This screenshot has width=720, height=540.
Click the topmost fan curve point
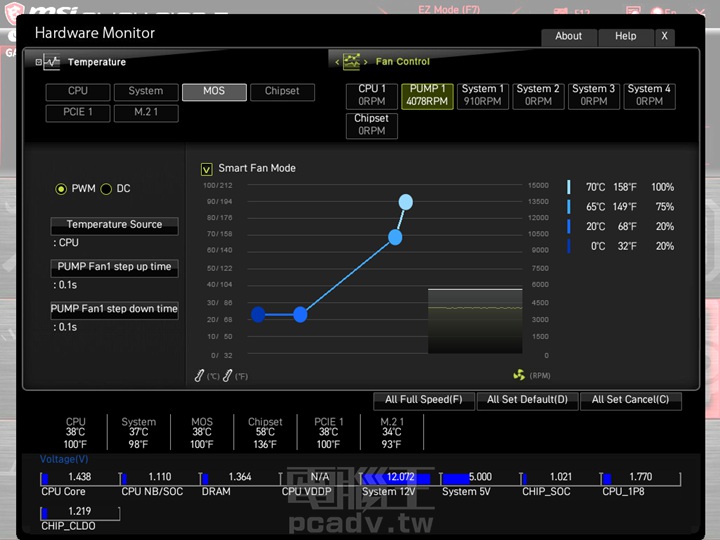pyautogui.click(x=405, y=202)
